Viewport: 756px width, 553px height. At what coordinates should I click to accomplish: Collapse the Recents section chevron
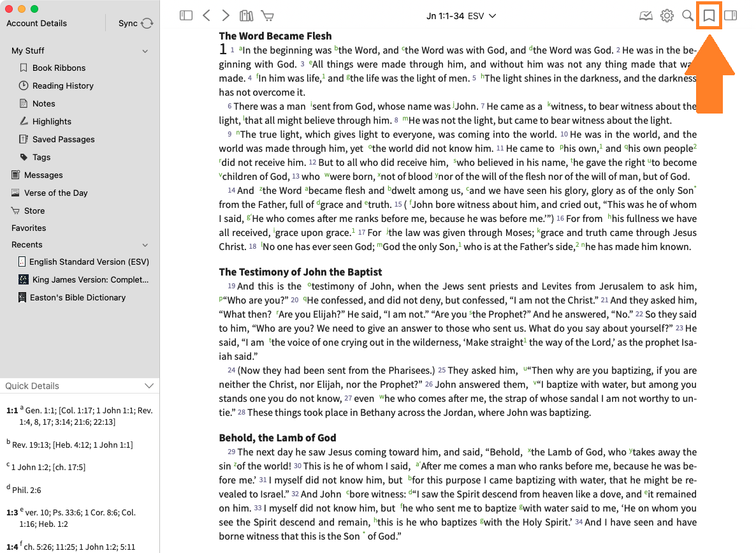click(145, 245)
